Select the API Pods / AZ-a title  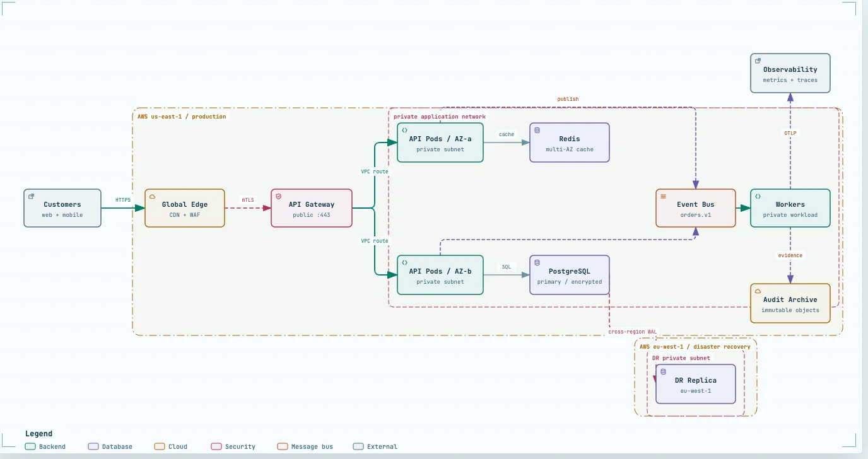440,139
